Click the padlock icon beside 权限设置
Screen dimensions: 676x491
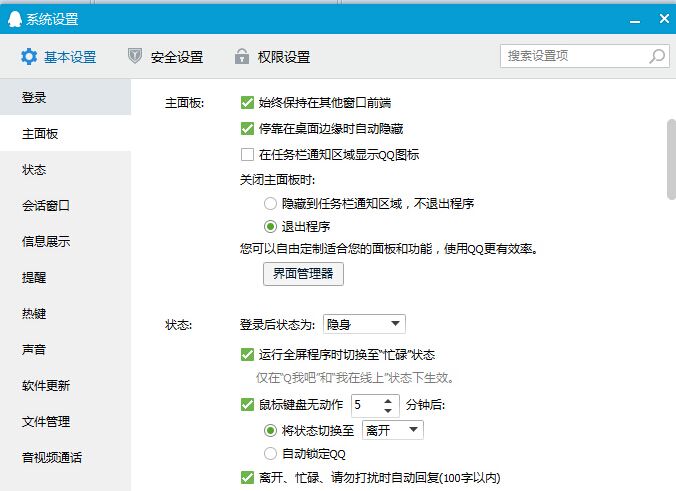(x=242, y=56)
